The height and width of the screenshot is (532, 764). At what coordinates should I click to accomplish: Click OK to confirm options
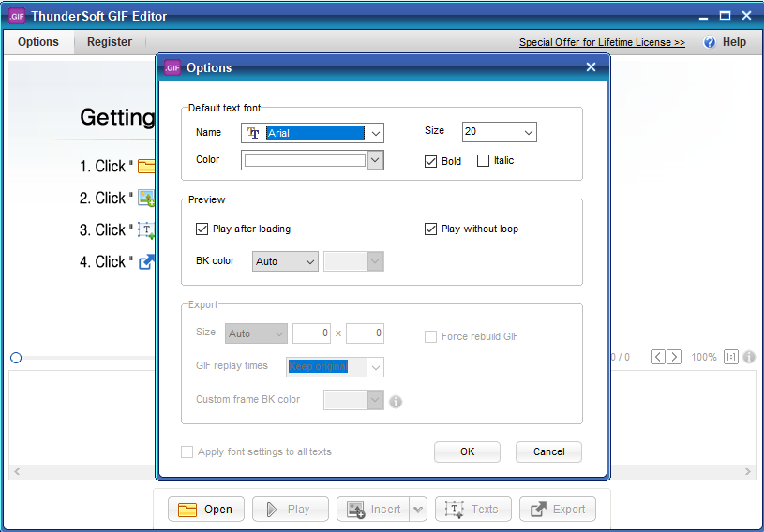point(467,451)
